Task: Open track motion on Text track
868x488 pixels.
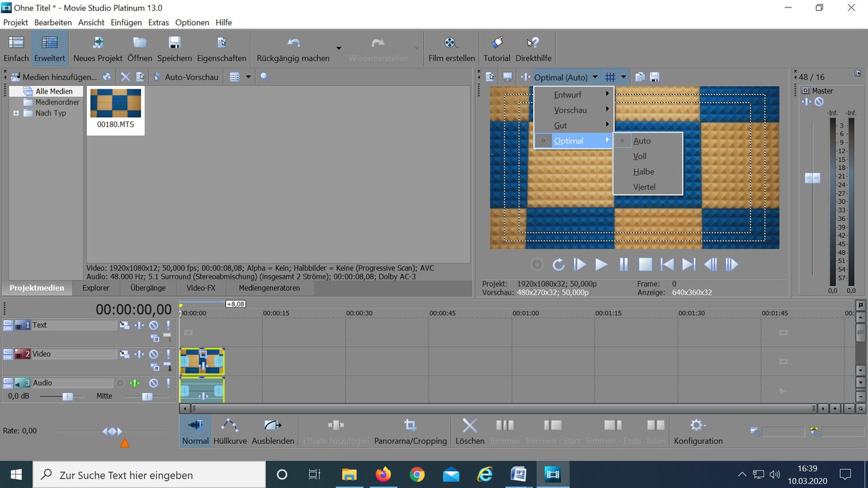Action: coord(125,325)
